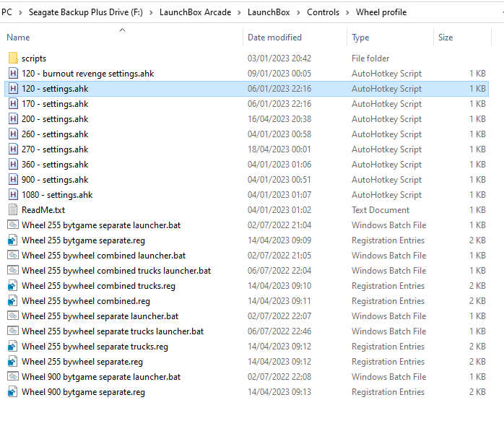
Task: Click date 09/01/2023 00:05
Action: point(279,74)
